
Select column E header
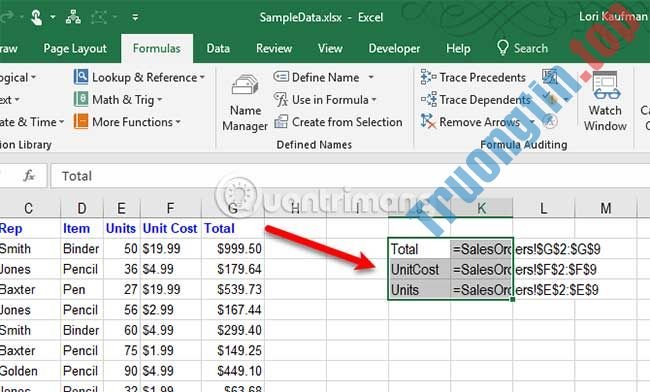pos(121,208)
